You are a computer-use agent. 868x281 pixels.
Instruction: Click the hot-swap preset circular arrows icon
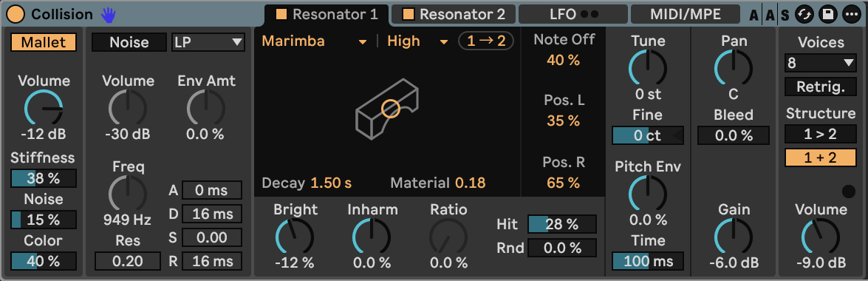804,14
